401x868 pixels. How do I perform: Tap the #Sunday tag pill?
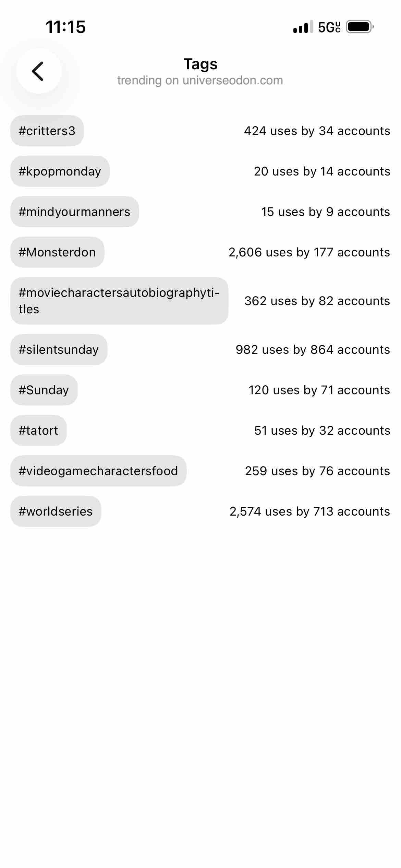coord(44,390)
